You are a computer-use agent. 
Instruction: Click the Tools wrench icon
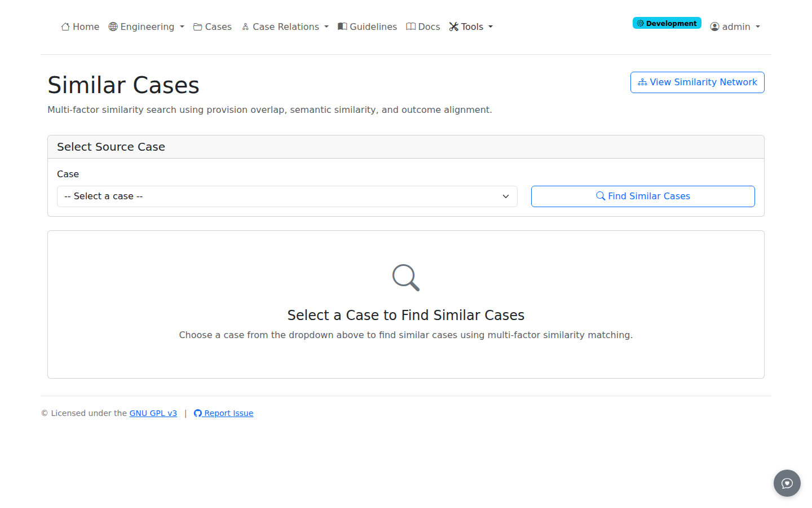[x=454, y=27]
